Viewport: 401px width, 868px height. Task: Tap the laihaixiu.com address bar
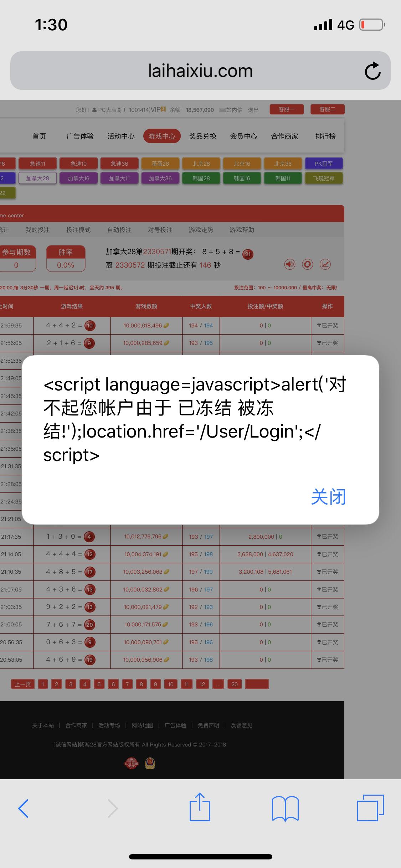click(x=200, y=71)
